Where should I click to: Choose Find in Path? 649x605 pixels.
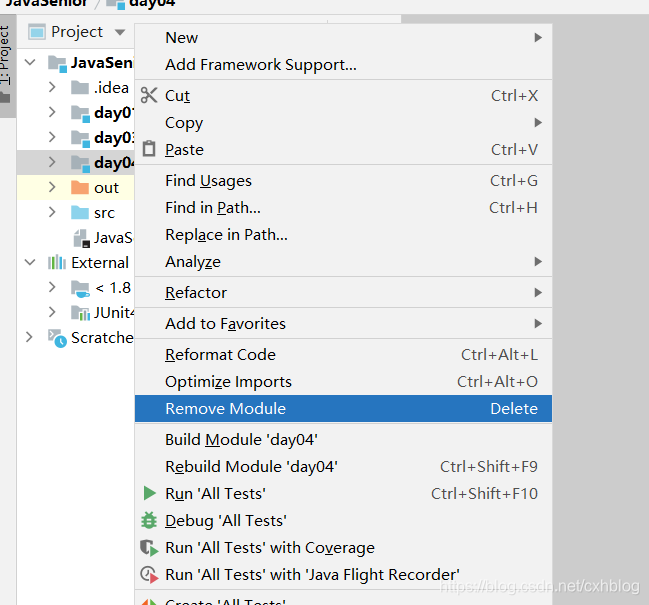[x=343, y=208]
